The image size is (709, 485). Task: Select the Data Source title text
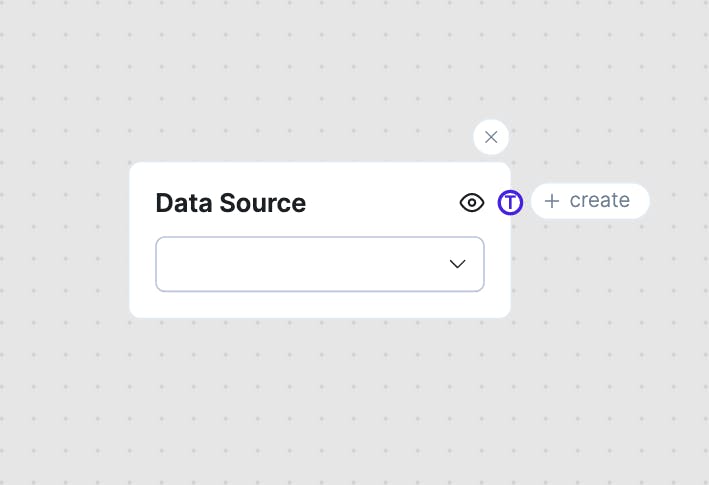pos(231,203)
